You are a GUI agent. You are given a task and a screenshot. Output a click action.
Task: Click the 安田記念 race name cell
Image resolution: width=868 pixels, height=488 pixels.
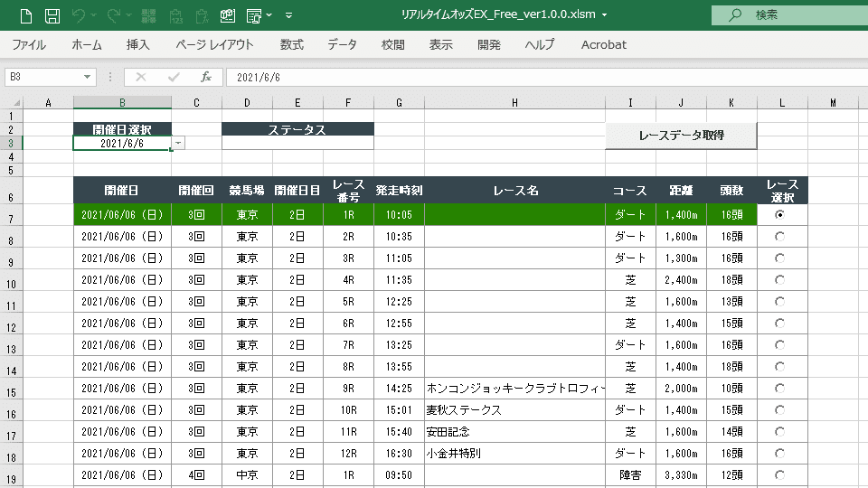[514, 432]
